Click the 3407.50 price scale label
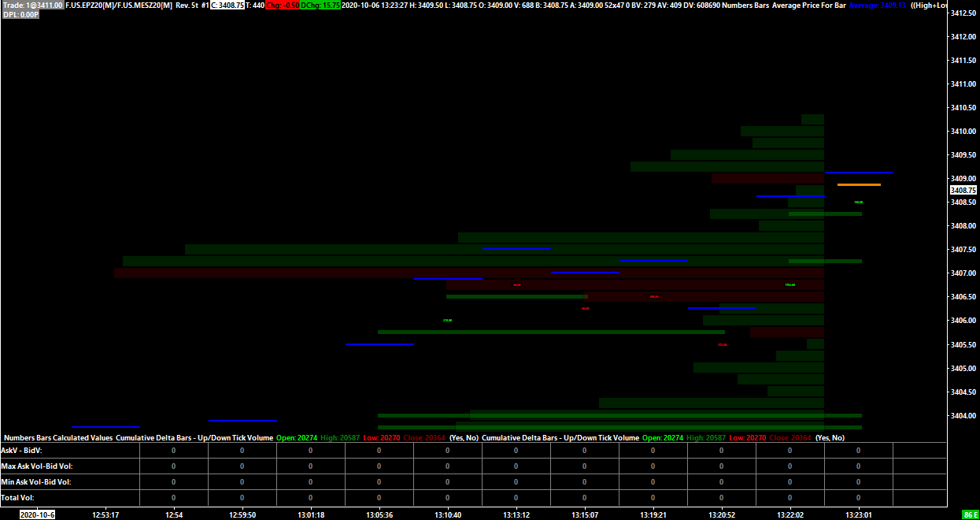This screenshot has width=980, height=520. click(964, 250)
